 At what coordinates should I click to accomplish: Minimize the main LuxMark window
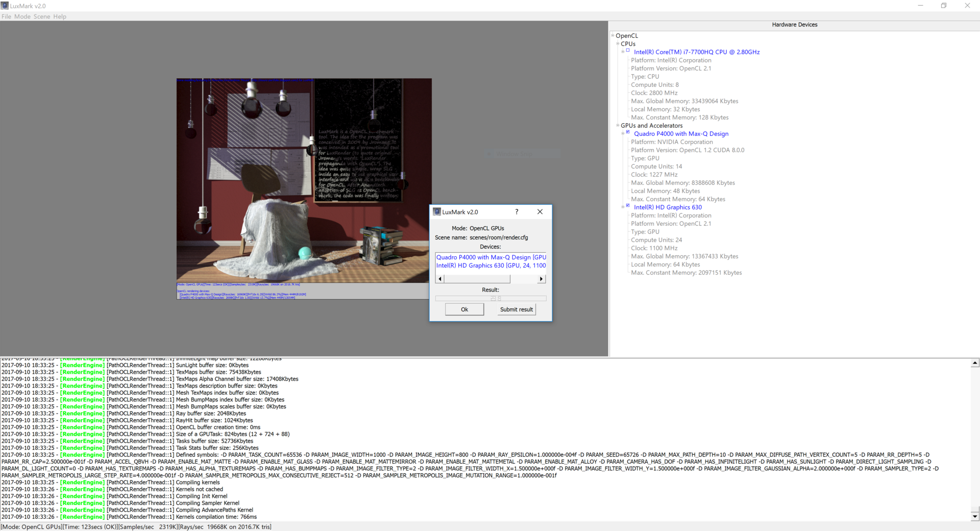click(x=920, y=6)
